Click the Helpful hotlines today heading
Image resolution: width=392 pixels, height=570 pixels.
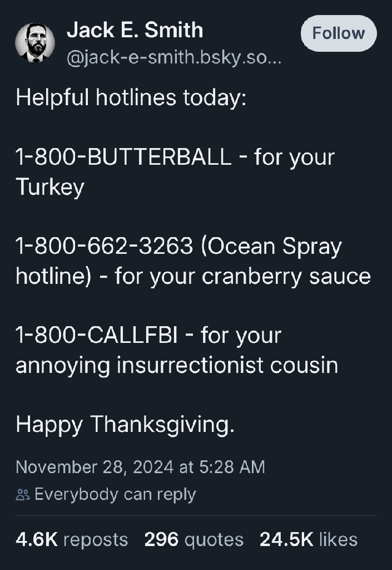[131, 98]
